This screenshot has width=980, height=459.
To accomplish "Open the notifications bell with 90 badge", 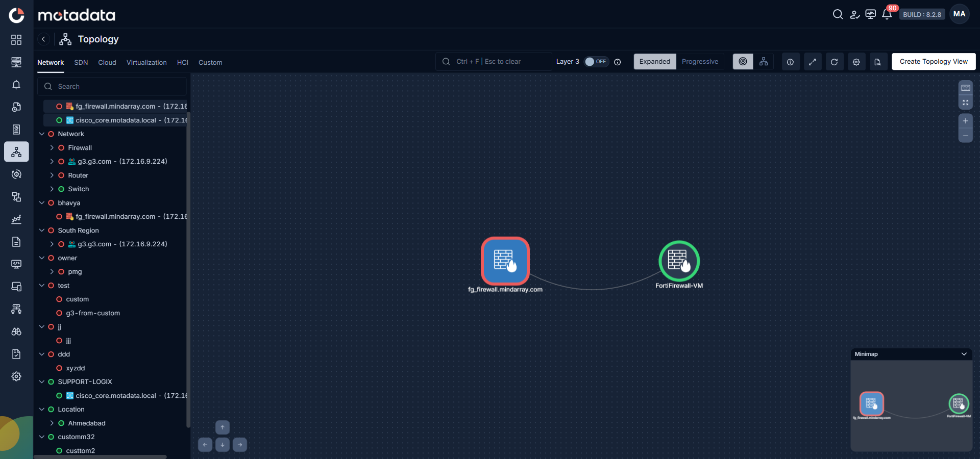I will point(887,14).
